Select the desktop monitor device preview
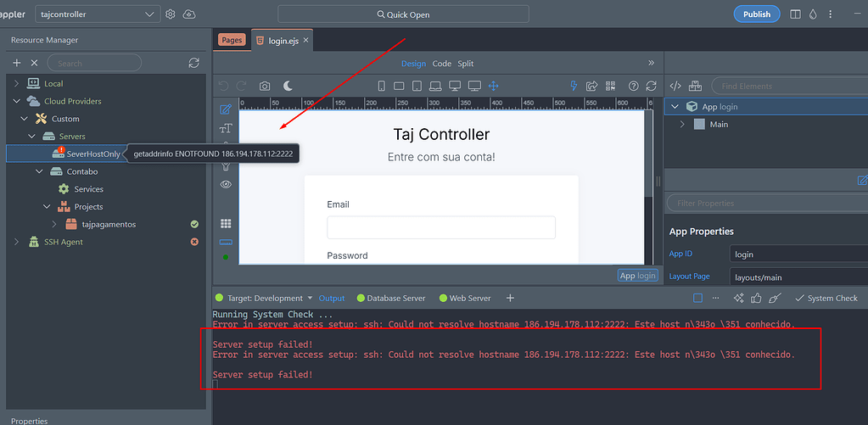Viewport: 868px width, 425px height. pyautogui.click(x=455, y=86)
